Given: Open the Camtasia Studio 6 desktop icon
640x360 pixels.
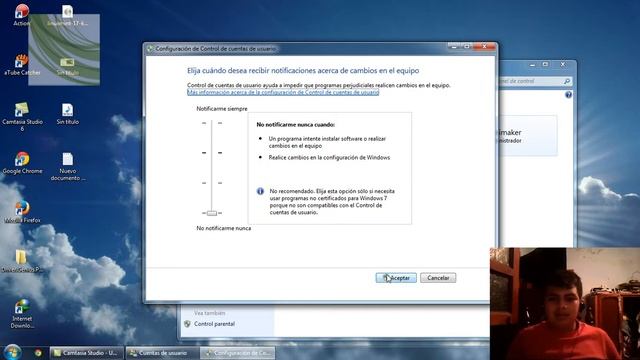Looking at the screenshot, I should [x=22, y=116].
